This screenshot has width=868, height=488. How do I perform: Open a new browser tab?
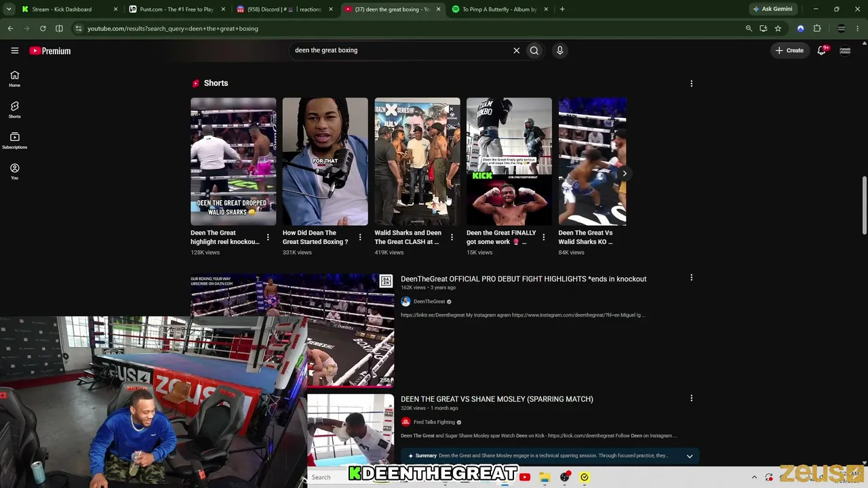tap(562, 9)
